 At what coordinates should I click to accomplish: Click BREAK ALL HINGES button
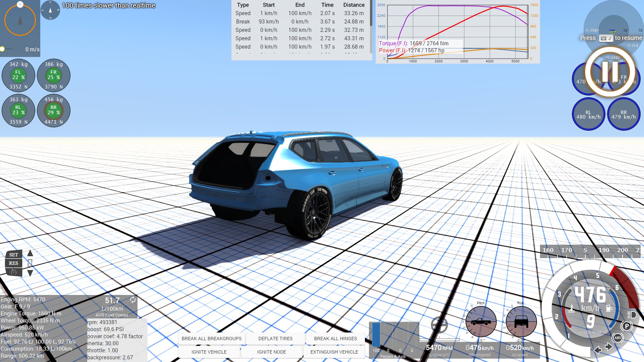click(335, 339)
